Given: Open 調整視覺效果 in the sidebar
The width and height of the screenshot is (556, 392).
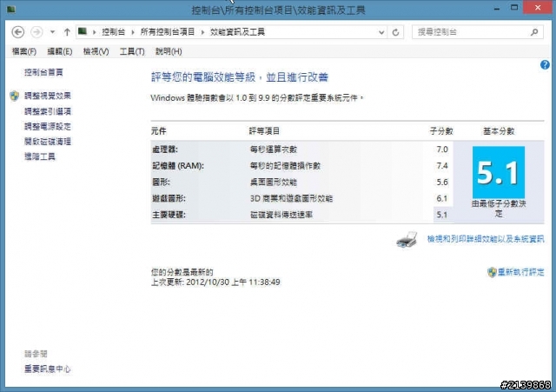Looking at the screenshot, I should pos(48,96).
